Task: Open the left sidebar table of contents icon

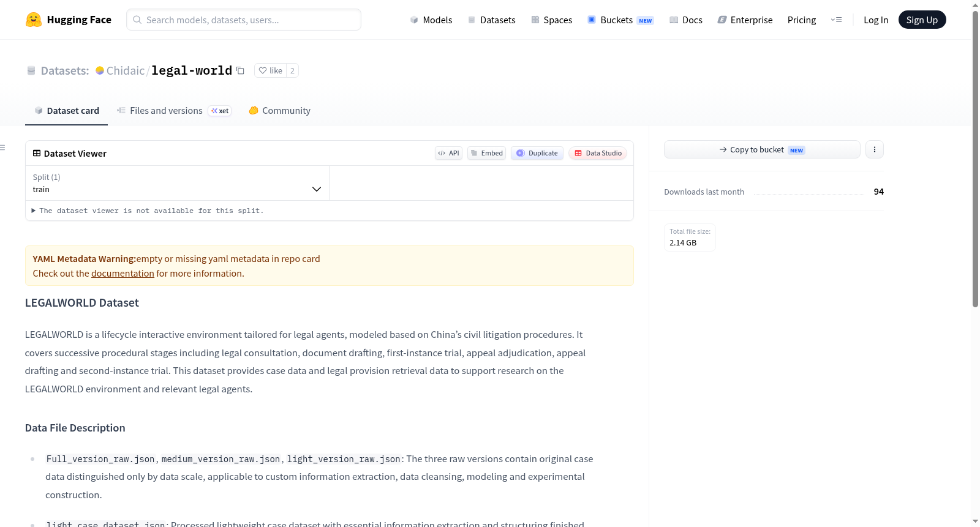Action: click(x=3, y=148)
